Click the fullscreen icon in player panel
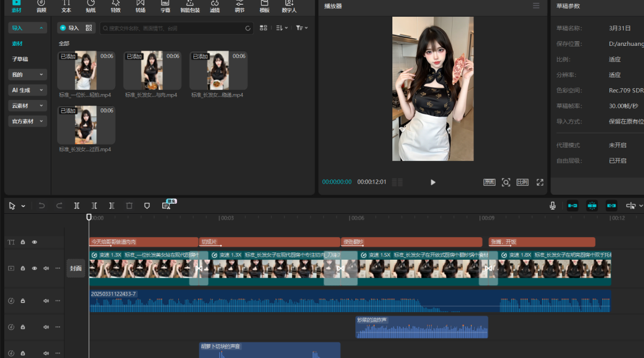The height and width of the screenshot is (358, 644). (x=540, y=182)
